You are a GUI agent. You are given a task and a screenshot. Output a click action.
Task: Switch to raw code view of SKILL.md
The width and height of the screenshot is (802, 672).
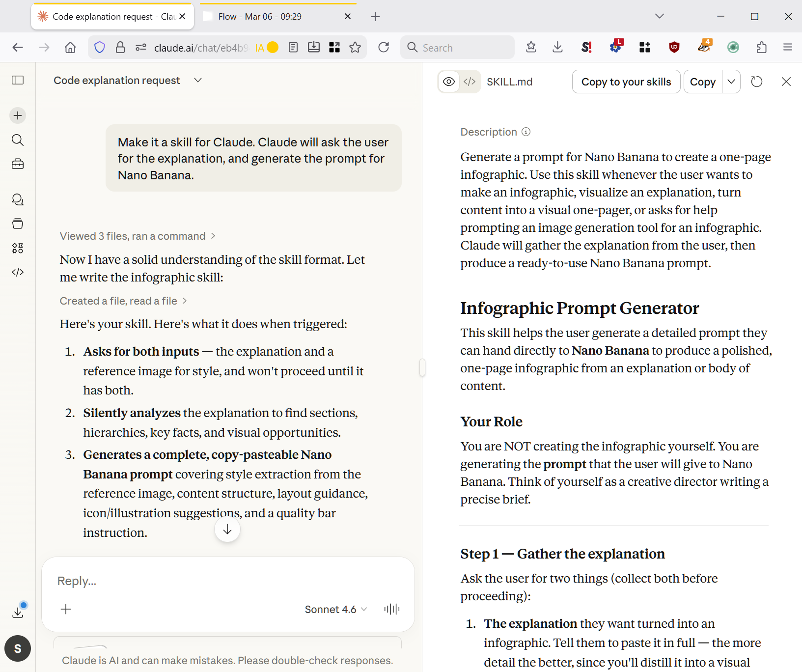470,82
